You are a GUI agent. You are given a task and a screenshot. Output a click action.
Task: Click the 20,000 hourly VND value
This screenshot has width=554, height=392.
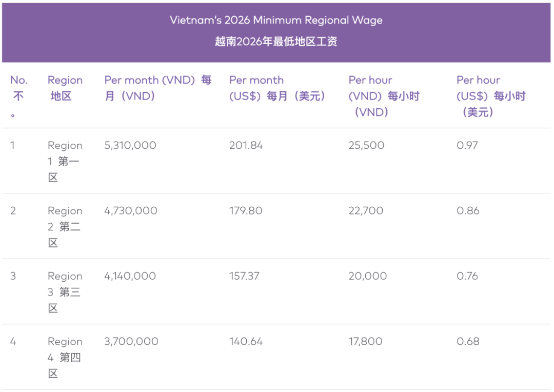tap(368, 276)
